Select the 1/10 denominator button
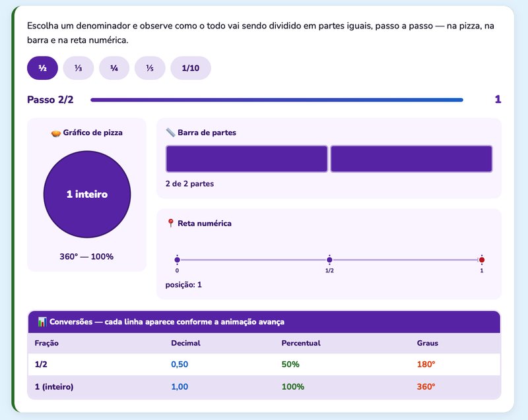The height and width of the screenshot is (420, 528). 191,68
